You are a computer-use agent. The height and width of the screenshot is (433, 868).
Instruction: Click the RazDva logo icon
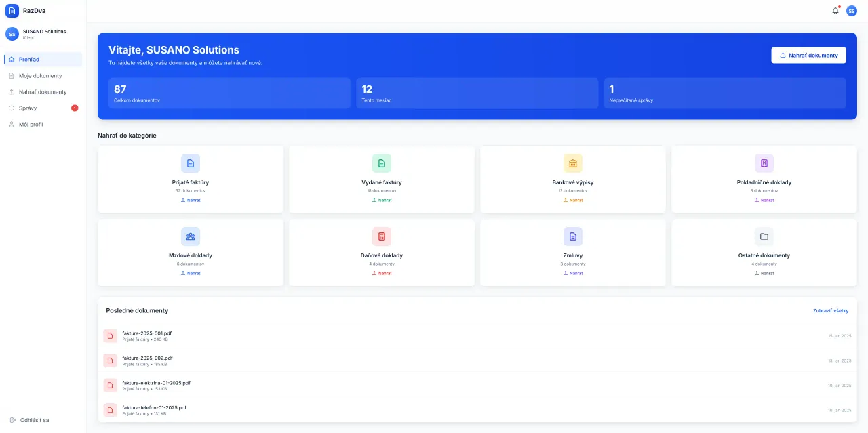pos(12,11)
